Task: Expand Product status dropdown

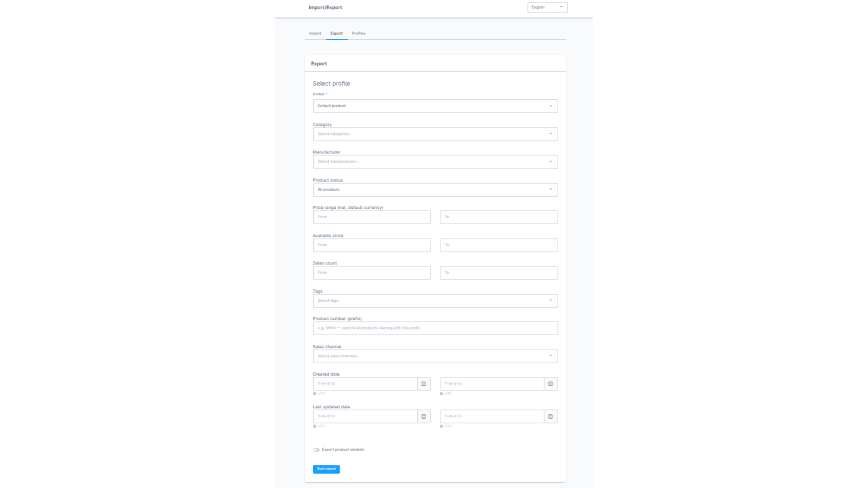Action: click(x=435, y=190)
